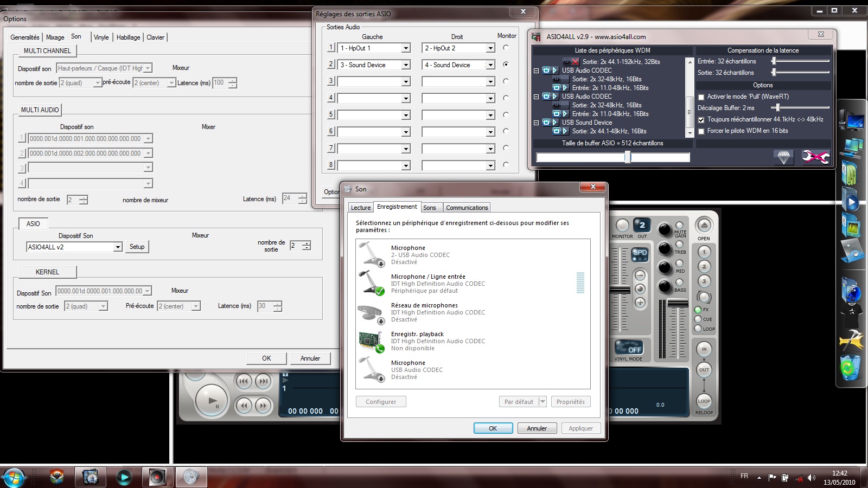
Task: Enable 'Activer le mode Pull (WaveRT)' checkbox
Action: [701, 97]
